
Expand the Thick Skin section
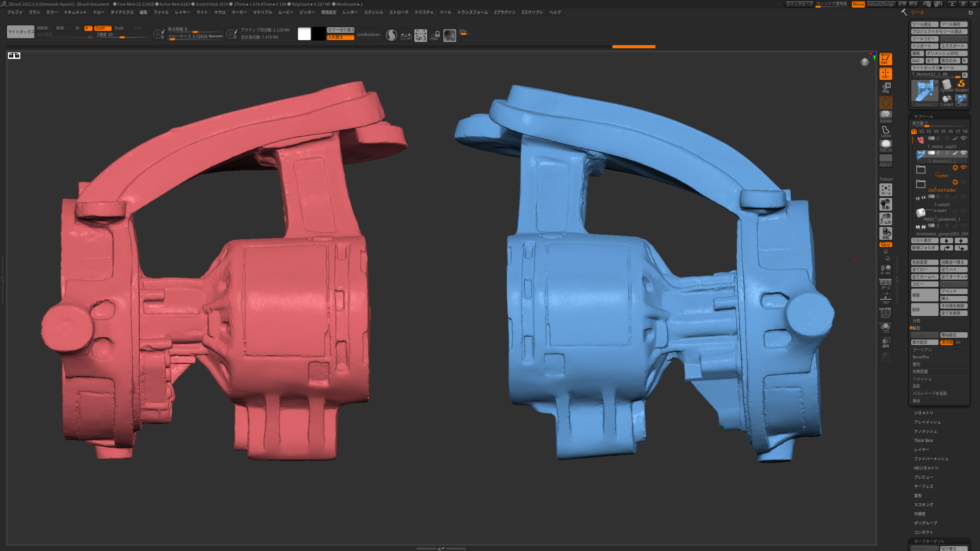(x=923, y=440)
